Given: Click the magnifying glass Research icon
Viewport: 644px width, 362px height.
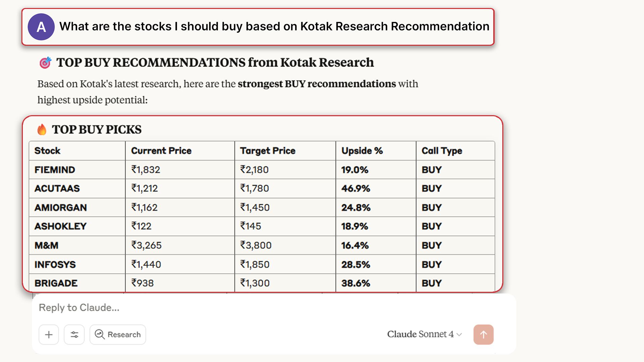Looking at the screenshot, I should point(100,334).
